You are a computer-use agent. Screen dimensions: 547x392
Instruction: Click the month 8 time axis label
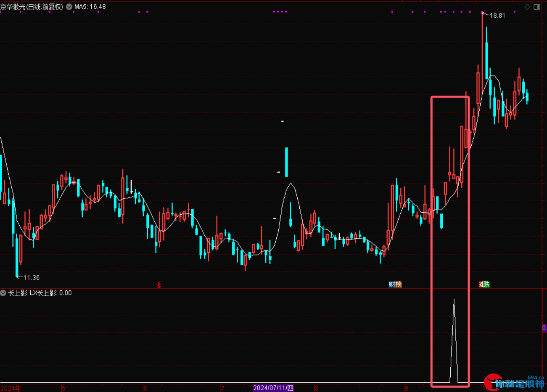tap(316, 388)
